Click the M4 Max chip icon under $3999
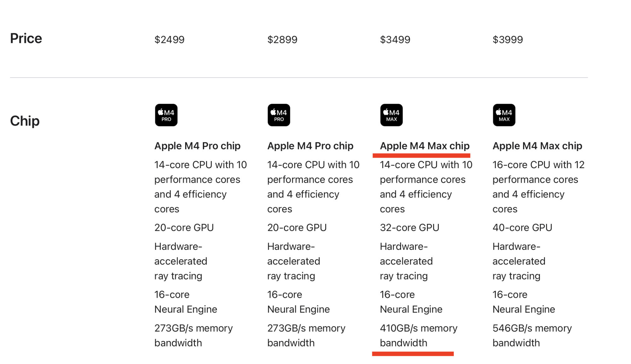The height and width of the screenshot is (364, 631). click(504, 115)
